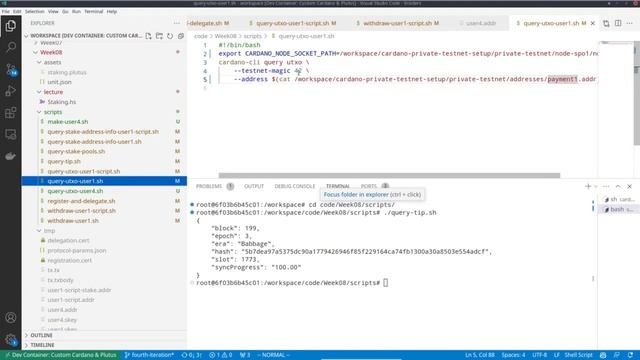Screen dimensions: 640x360
Task: Open the Remote Explorer view
Action: tap(11, 134)
